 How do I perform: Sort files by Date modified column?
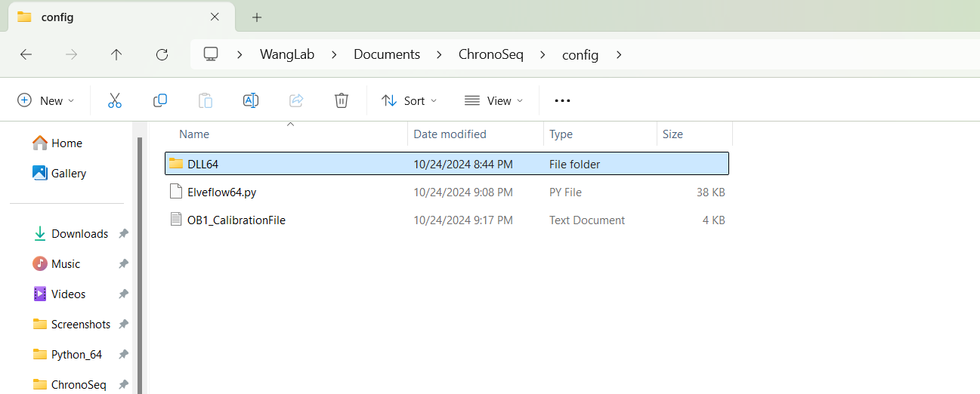click(450, 134)
